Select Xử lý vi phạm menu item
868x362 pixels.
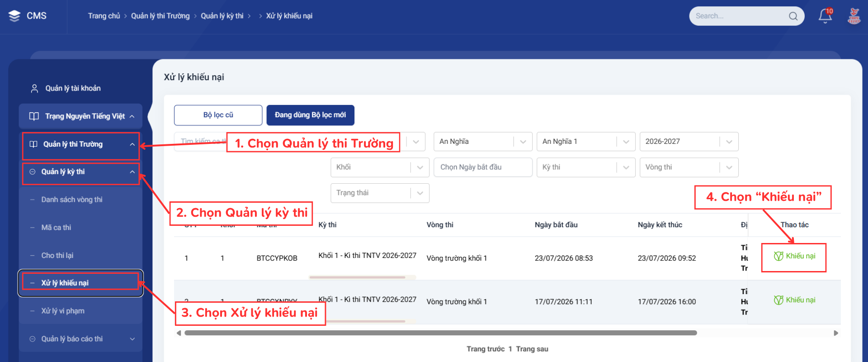click(63, 311)
